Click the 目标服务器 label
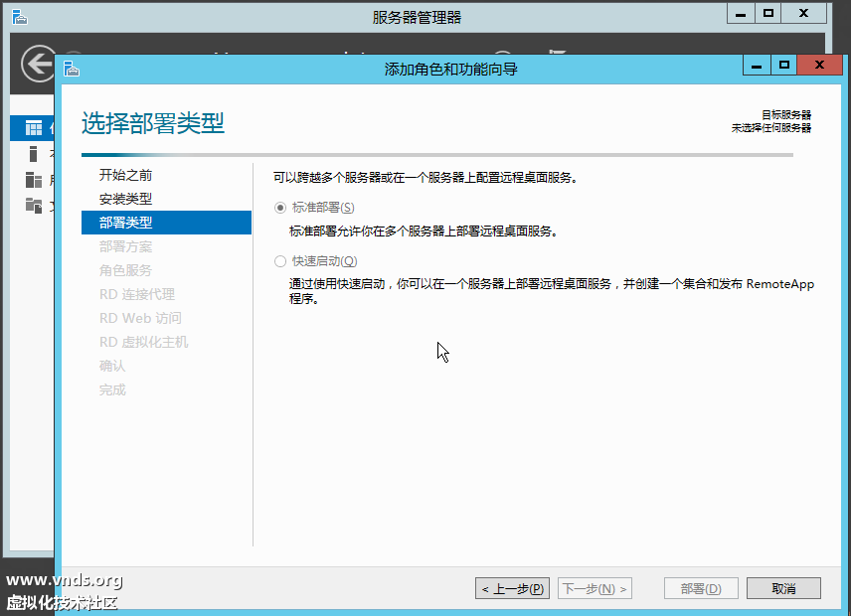This screenshot has width=851, height=616. coord(785,115)
